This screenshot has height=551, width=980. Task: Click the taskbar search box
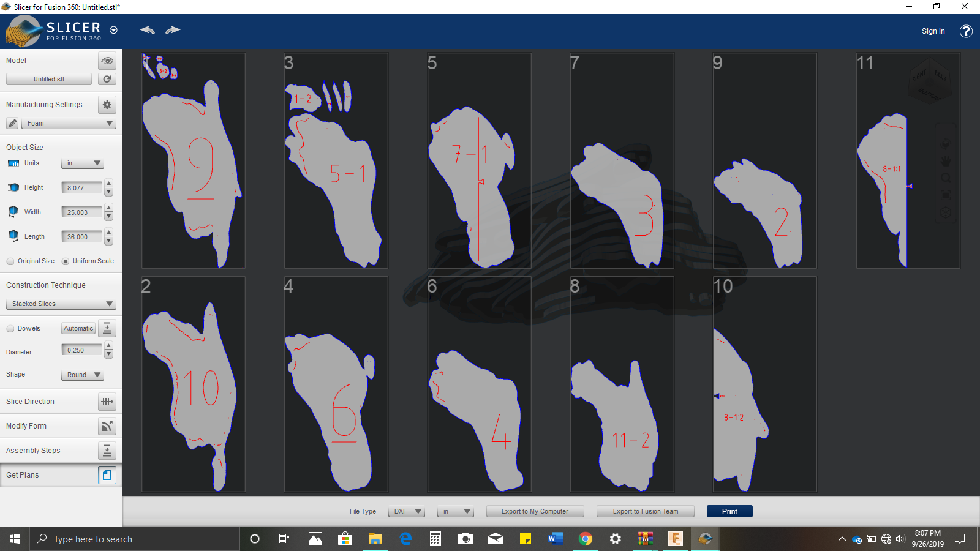click(x=135, y=539)
